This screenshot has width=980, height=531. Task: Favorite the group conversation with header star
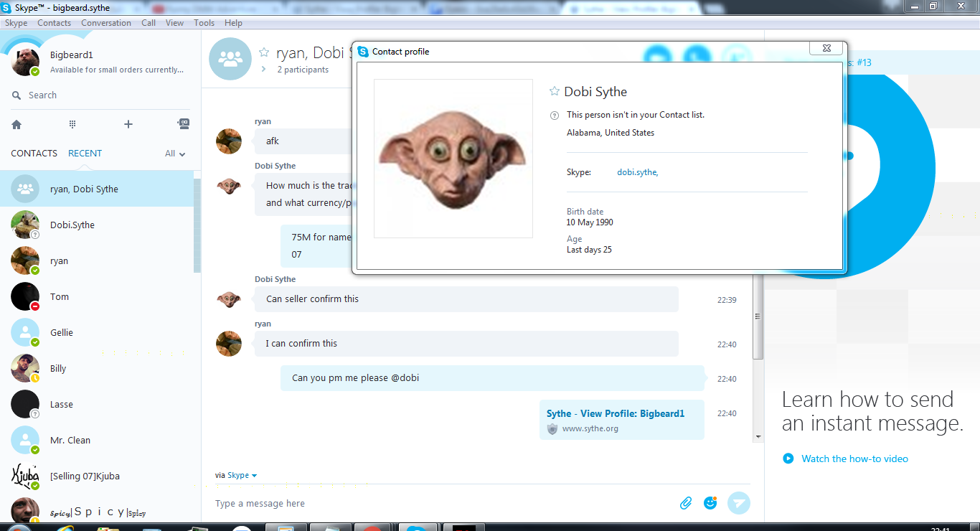(264, 52)
